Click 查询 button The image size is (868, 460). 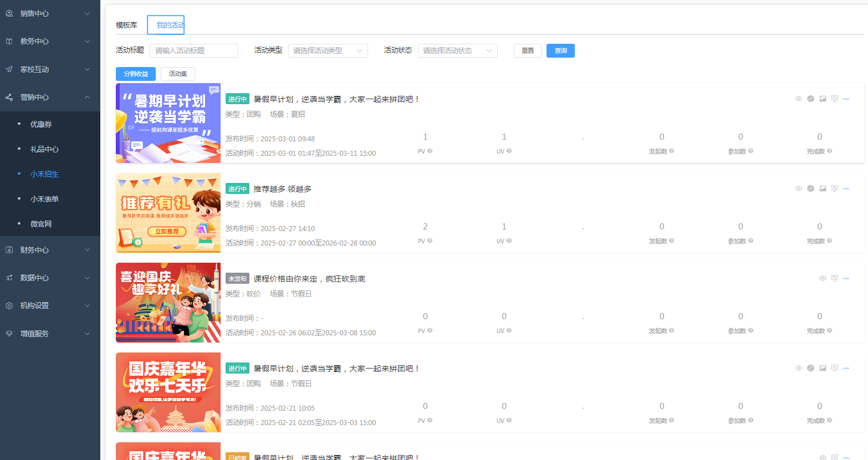(560, 50)
